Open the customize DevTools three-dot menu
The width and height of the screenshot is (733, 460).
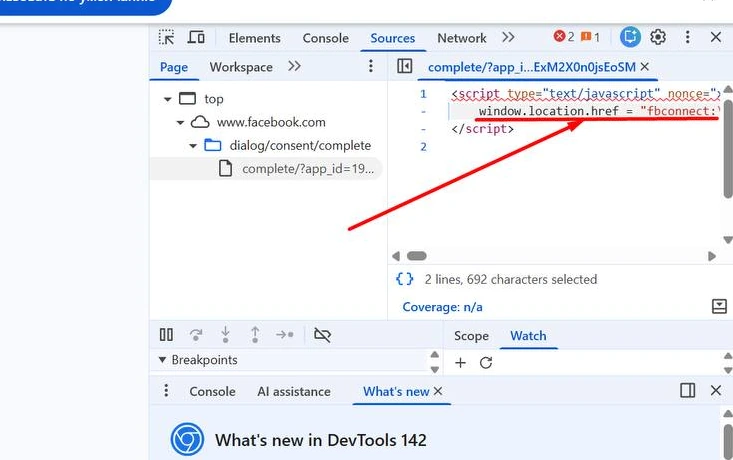[687, 37]
